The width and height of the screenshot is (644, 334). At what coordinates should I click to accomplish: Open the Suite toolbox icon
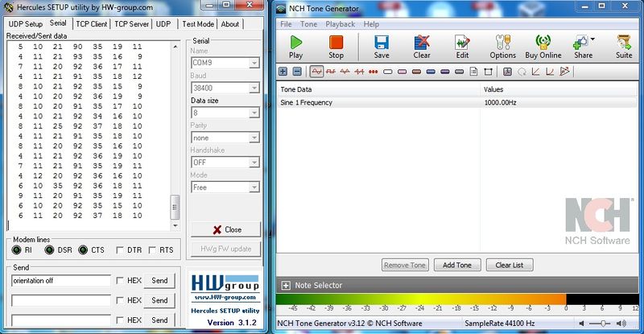pos(624,43)
